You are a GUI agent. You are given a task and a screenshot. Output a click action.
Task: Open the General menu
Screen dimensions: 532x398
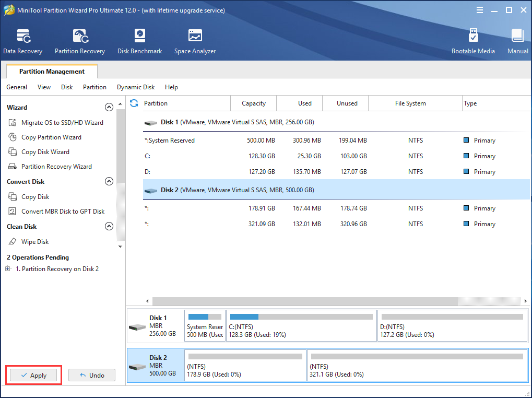(17, 87)
